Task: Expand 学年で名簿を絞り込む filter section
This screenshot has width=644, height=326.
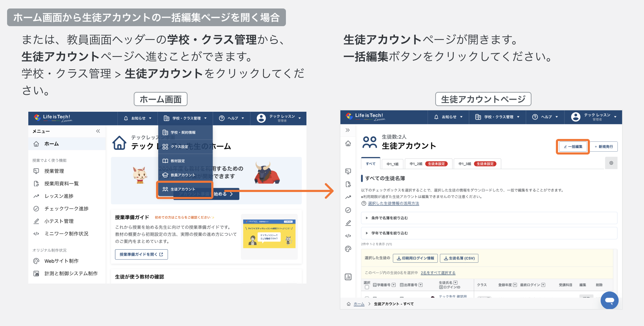Action: (389, 233)
